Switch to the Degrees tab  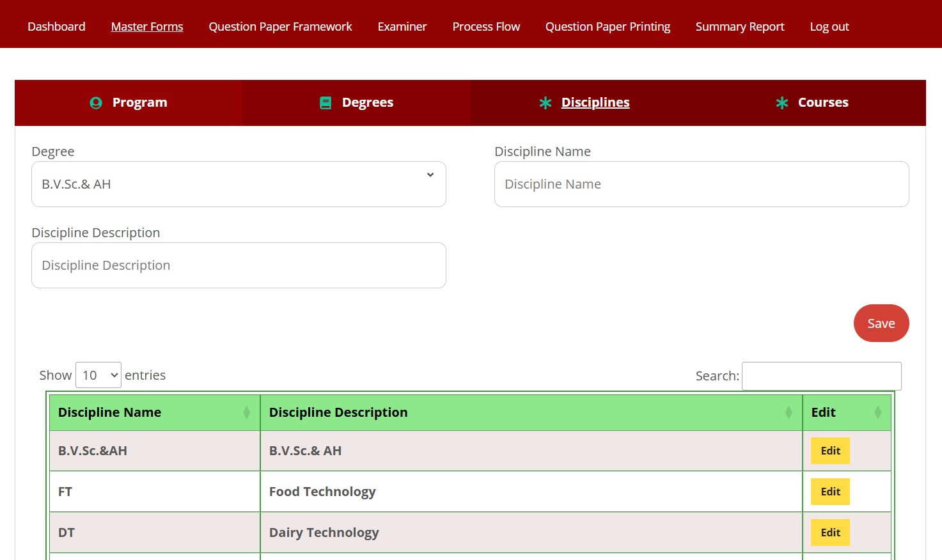(x=367, y=103)
